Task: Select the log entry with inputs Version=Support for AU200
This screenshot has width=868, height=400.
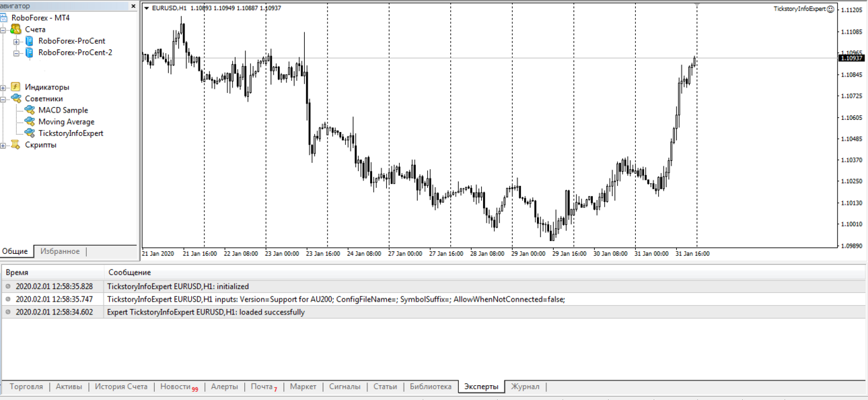Action: 433,299
